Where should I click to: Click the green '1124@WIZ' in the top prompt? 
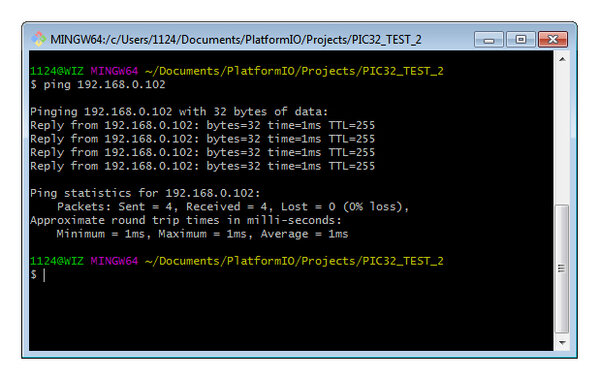[x=57, y=71]
